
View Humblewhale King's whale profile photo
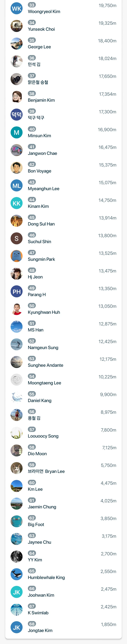[16, 574]
